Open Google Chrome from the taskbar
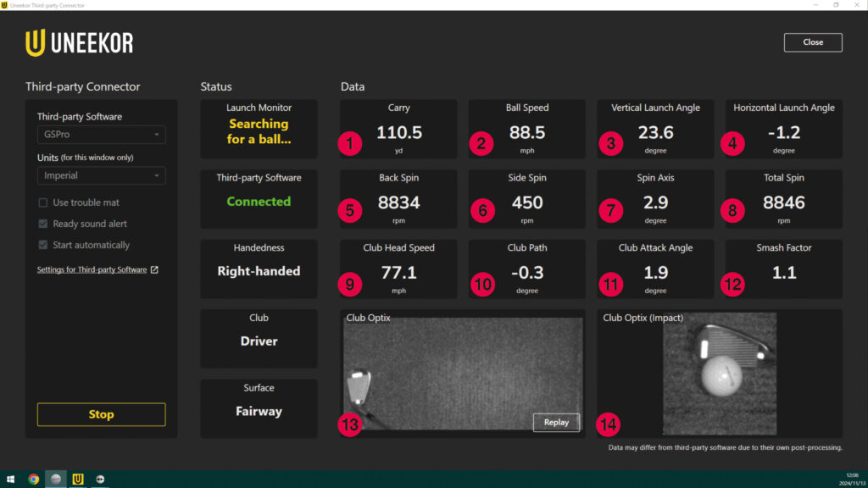Screen dimensions: 868x488 [33, 479]
